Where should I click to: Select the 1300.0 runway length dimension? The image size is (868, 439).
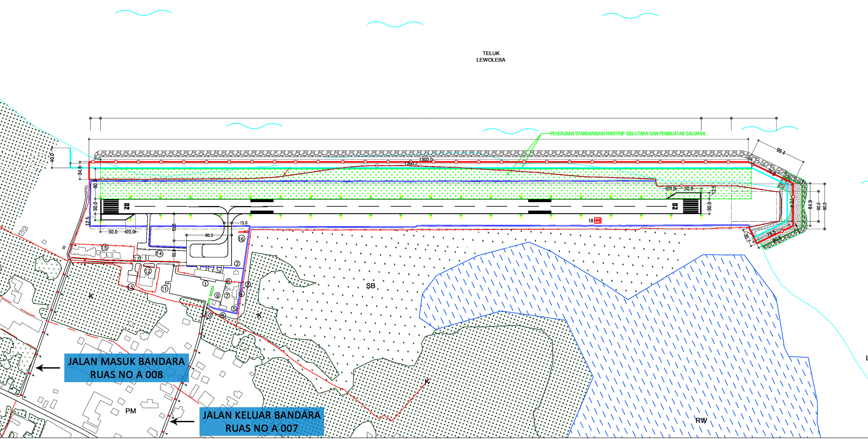[x=426, y=159]
